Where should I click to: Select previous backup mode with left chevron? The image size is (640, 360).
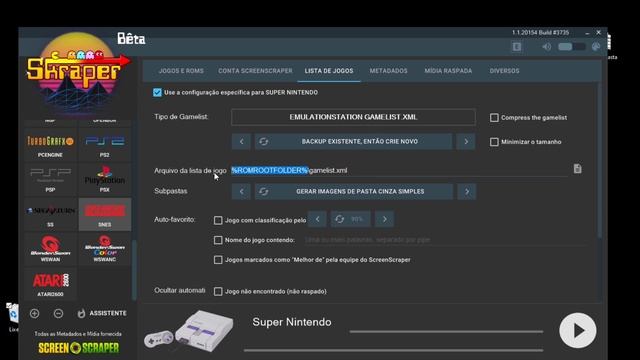[241, 142]
